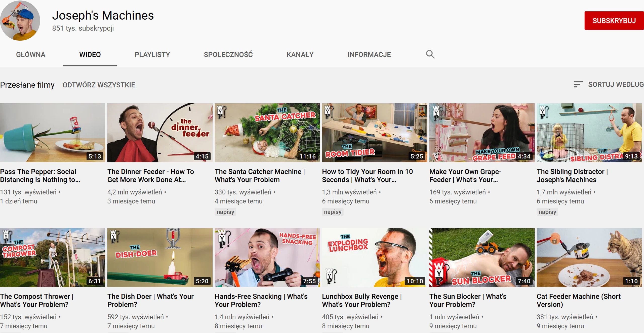Open the Hands-Free Snacking video thumbnail
Screen dimensions: 644x333
point(267,257)
